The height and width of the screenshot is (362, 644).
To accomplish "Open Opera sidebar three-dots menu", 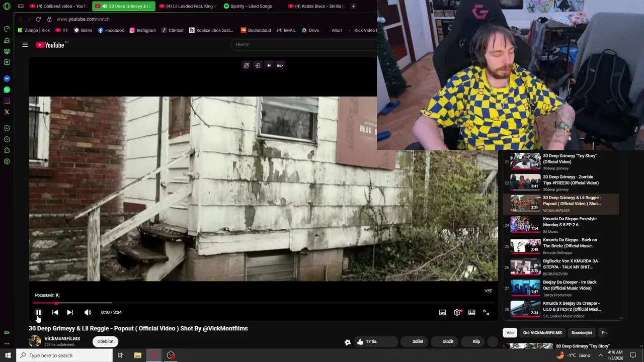I will [x=7, y=344].
